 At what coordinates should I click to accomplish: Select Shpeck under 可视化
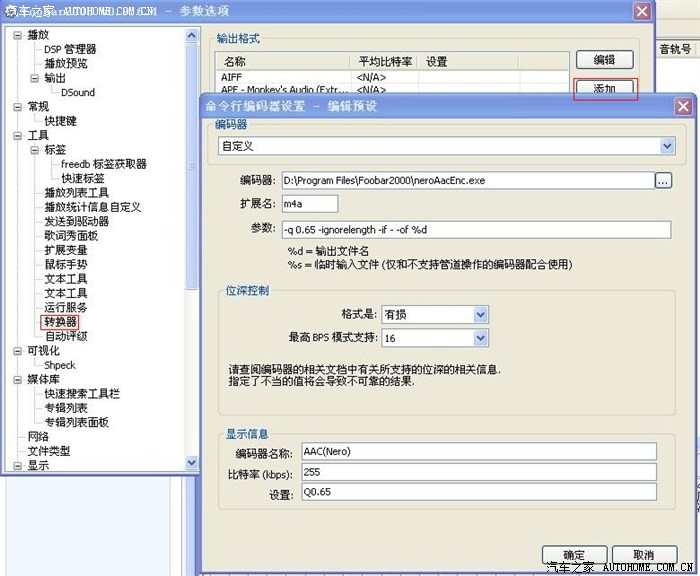[60, 365]
